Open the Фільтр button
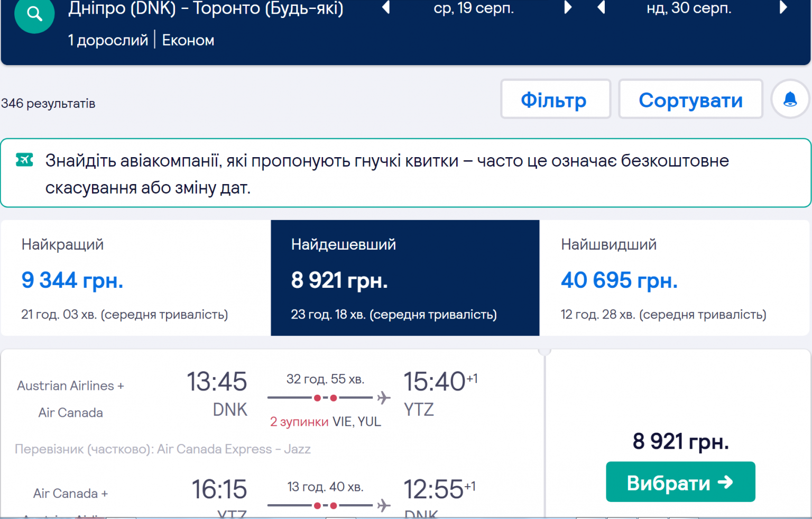Viewport: 812px width, 519px height. (x=555, y=99)
